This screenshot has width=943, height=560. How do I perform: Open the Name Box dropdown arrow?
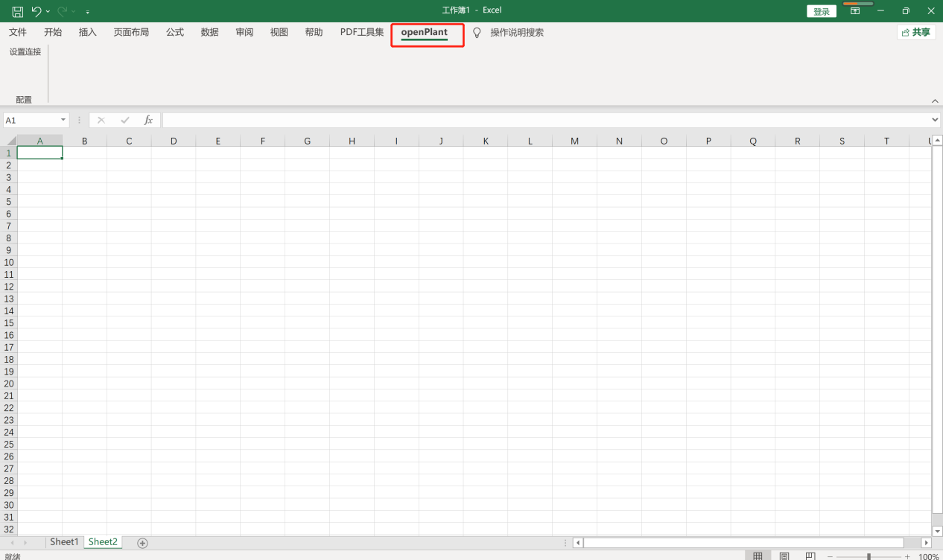tap(63, 120)
